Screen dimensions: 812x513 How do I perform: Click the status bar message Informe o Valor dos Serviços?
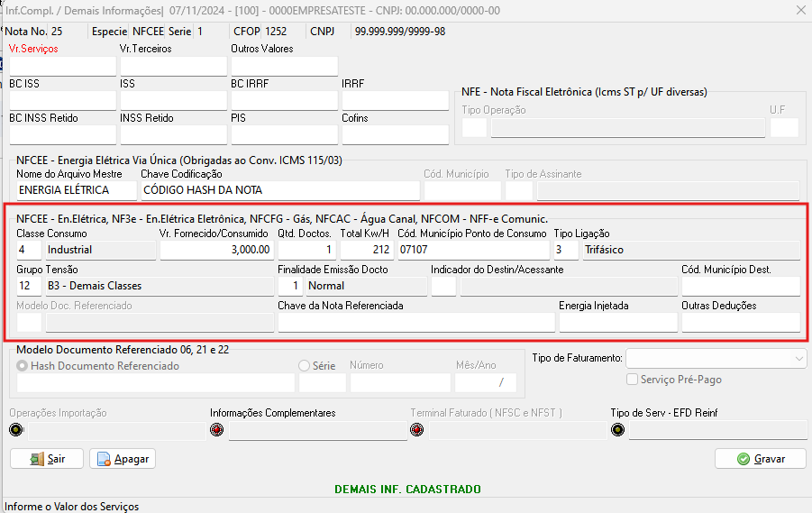point(72,507)
